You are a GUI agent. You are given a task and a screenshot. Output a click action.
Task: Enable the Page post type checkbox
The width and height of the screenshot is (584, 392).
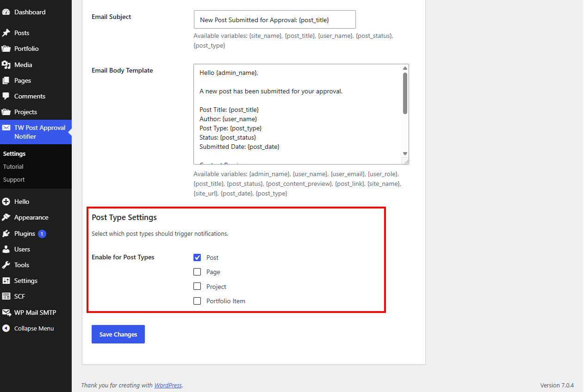(197, 272)
